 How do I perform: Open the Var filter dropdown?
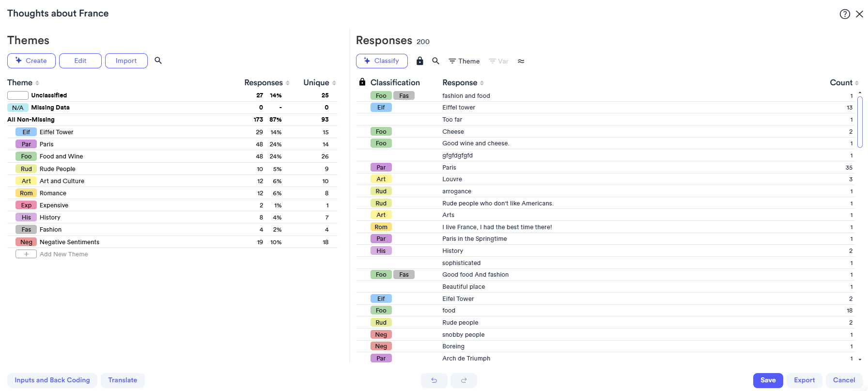tap(498, 61)
